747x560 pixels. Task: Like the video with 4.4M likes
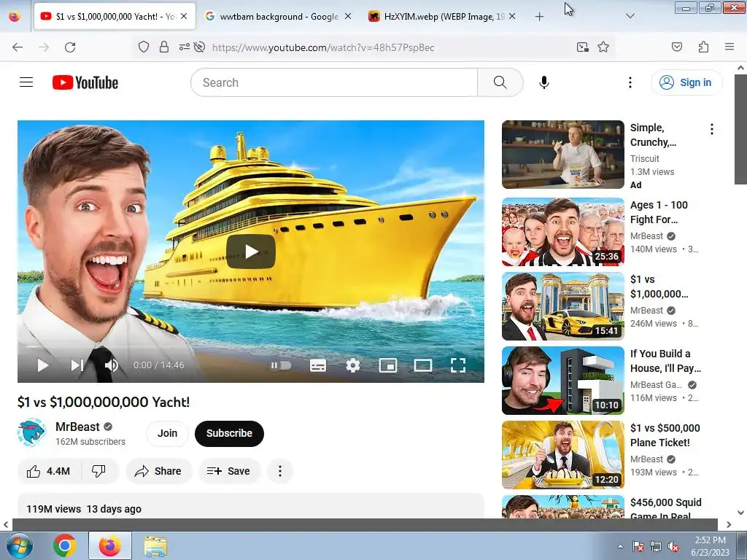point(49,471)
